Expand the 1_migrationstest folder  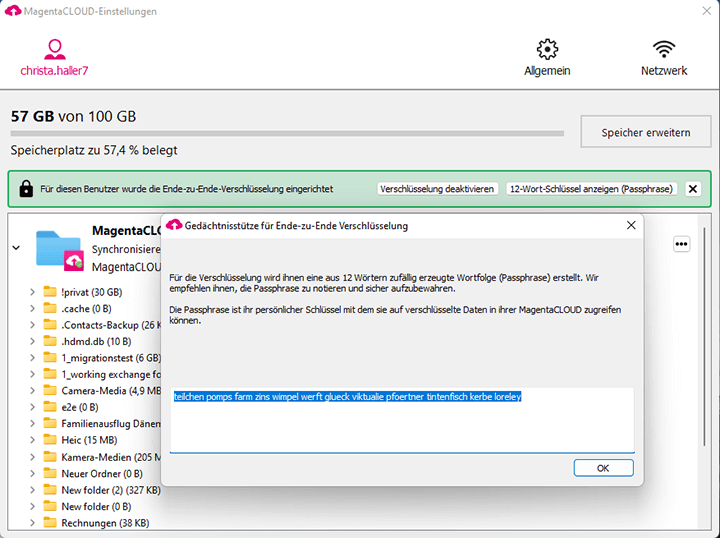click(33, 358)
